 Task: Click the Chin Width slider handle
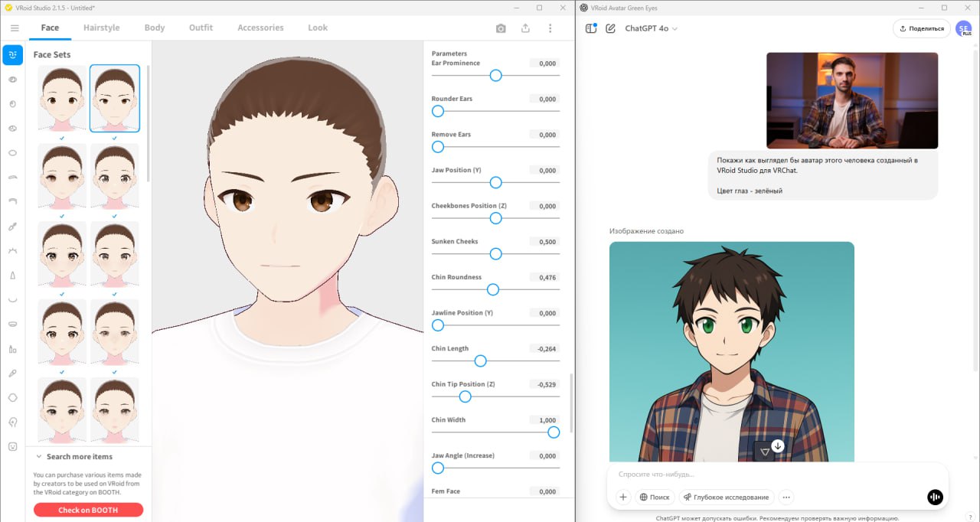point(554,432)
